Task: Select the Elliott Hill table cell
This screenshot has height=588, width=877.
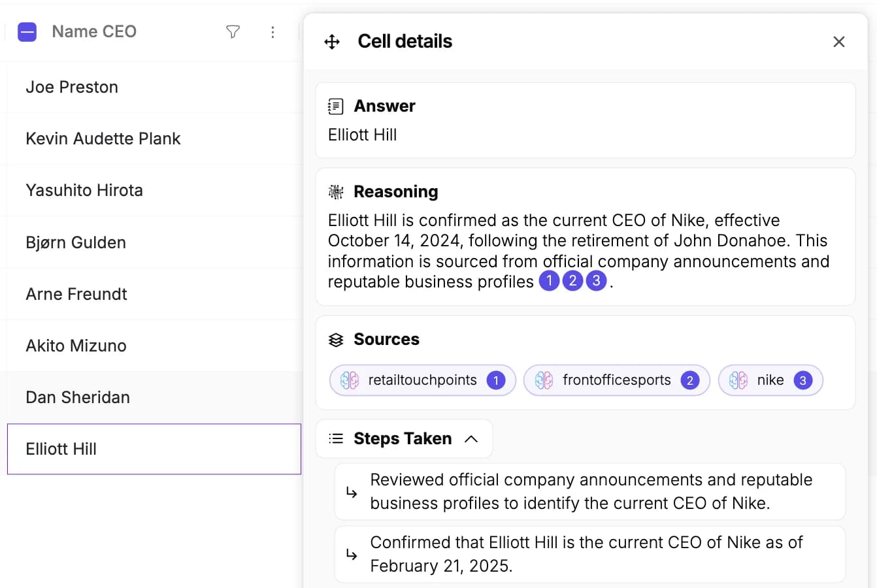Action: pos(154,449)
